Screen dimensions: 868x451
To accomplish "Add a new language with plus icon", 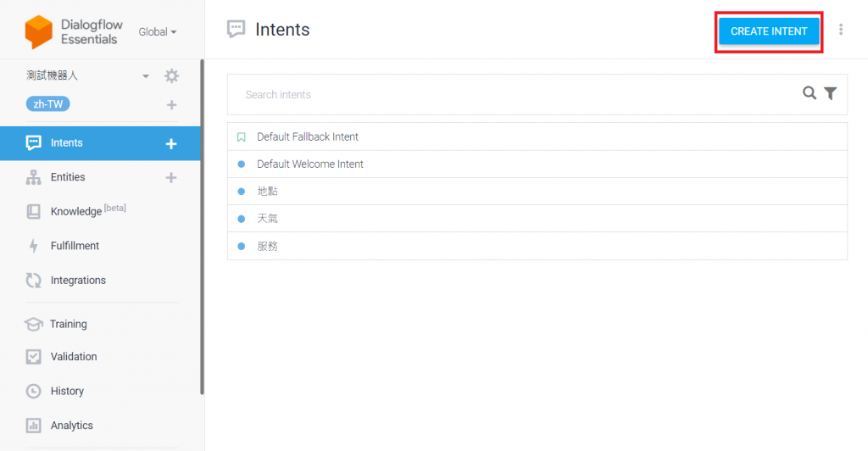I will click(x=171, y=104).
